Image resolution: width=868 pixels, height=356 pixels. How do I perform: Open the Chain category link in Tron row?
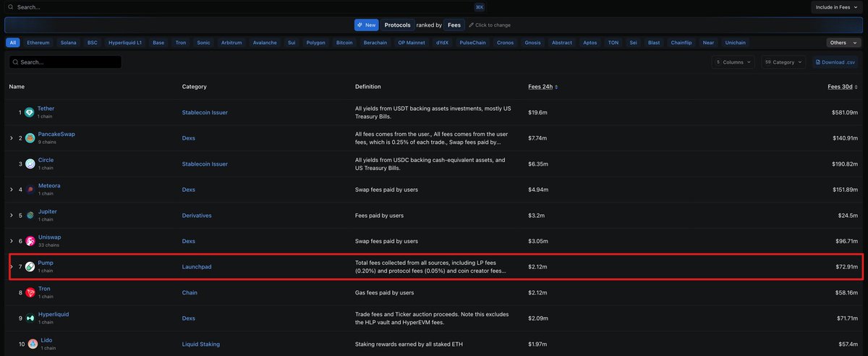pos(190,293)
